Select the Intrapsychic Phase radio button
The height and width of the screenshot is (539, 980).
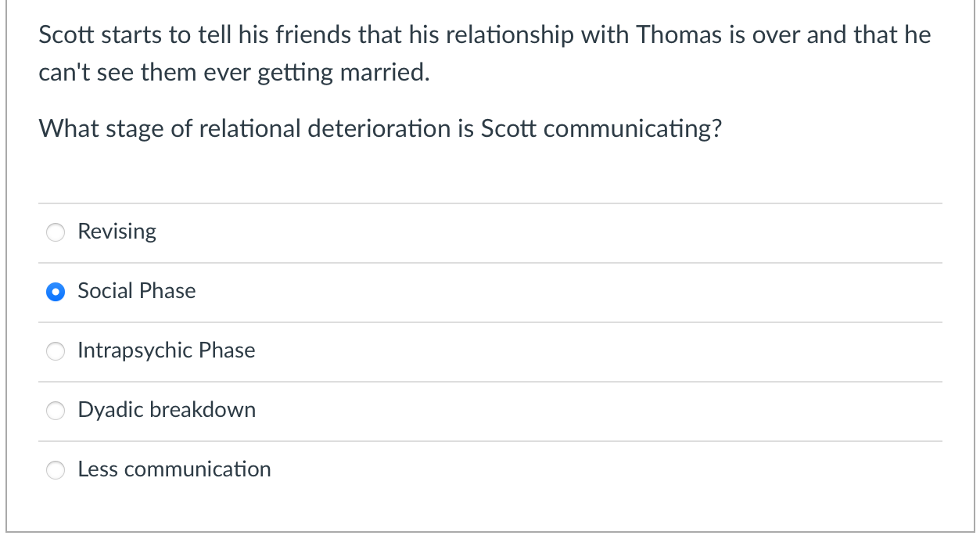(55, 350)
